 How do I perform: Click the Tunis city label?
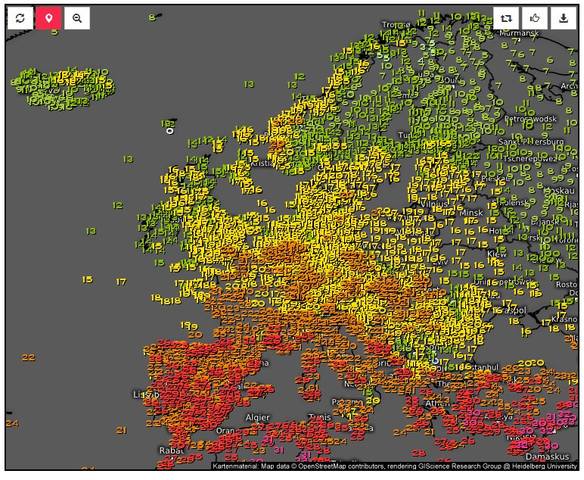[320, 417]
